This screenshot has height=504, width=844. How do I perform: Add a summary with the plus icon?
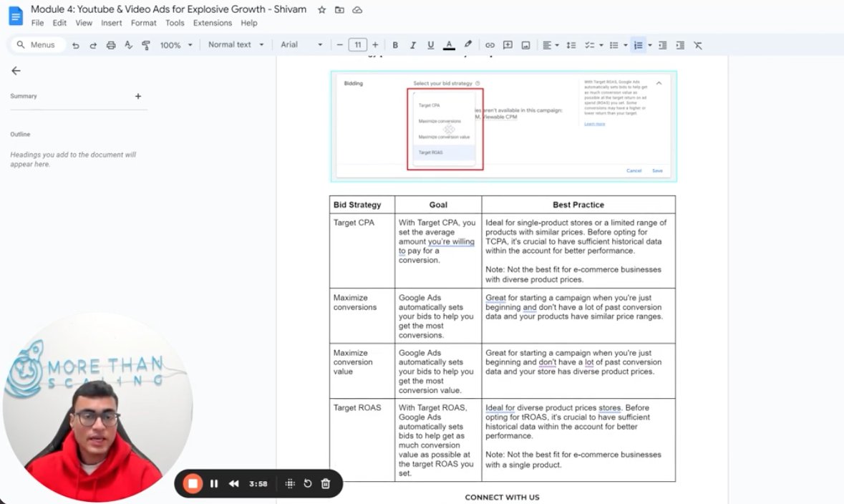137,96
